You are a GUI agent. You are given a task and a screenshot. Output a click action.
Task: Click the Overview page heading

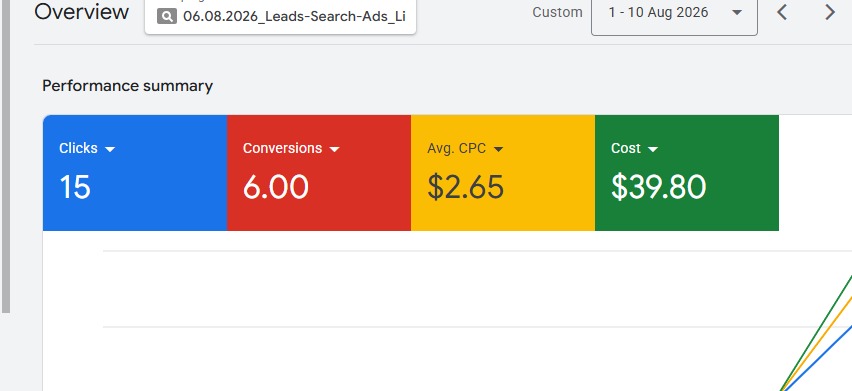tap(82, 11)
